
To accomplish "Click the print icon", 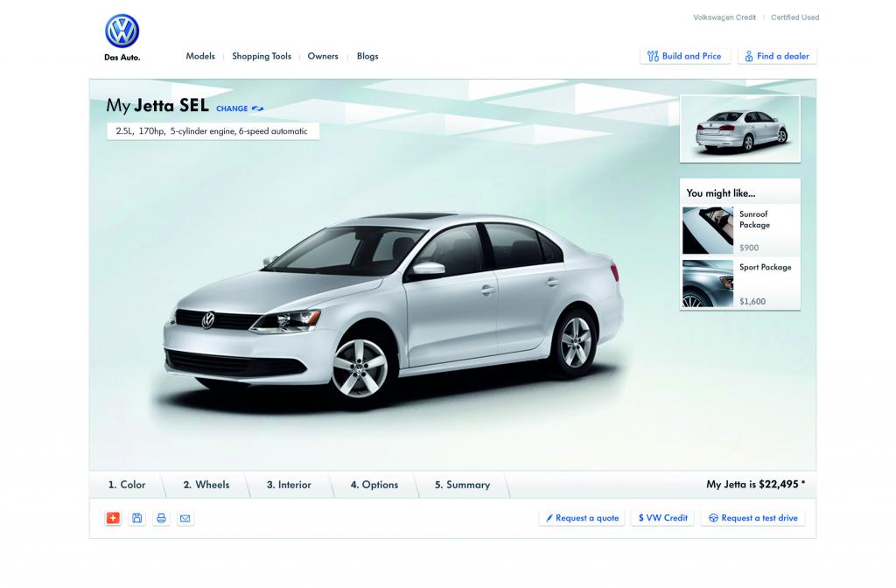I will click(x=161, y=518).
